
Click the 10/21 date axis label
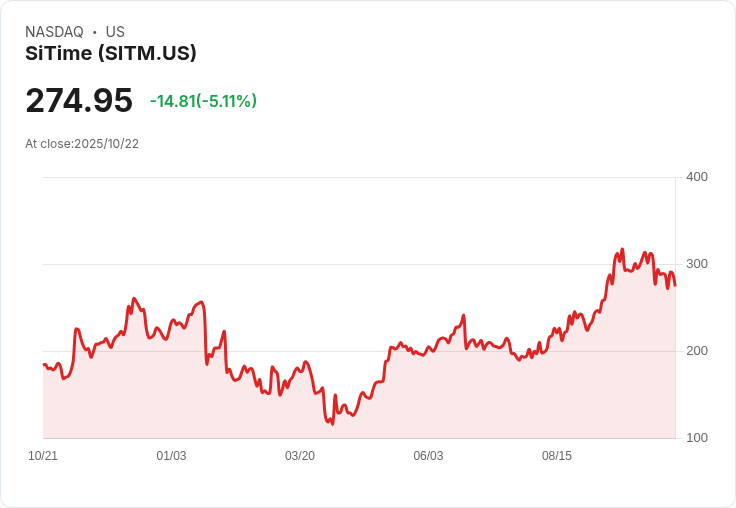[x=43, y=456]
